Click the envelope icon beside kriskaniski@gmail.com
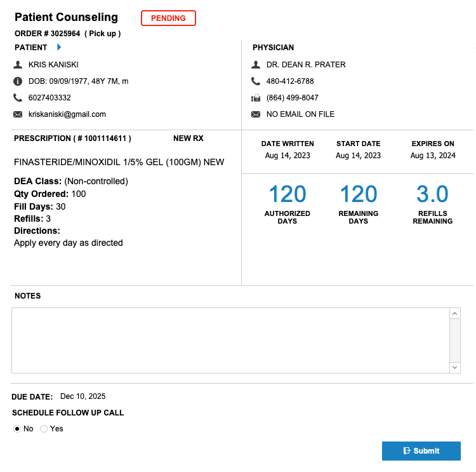The width and height of the screenshot is (476, 472). pyautogui.click(x=18, y=114)
